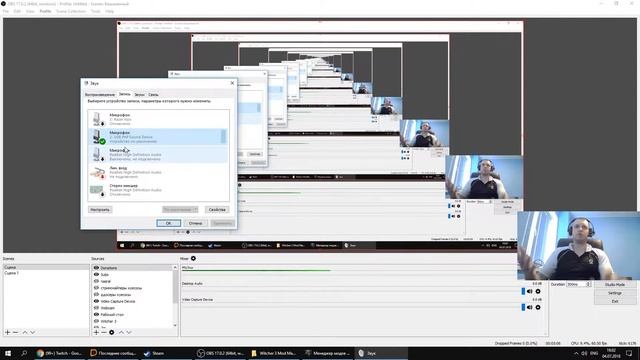Open OBS Settings button

point(615,293)
